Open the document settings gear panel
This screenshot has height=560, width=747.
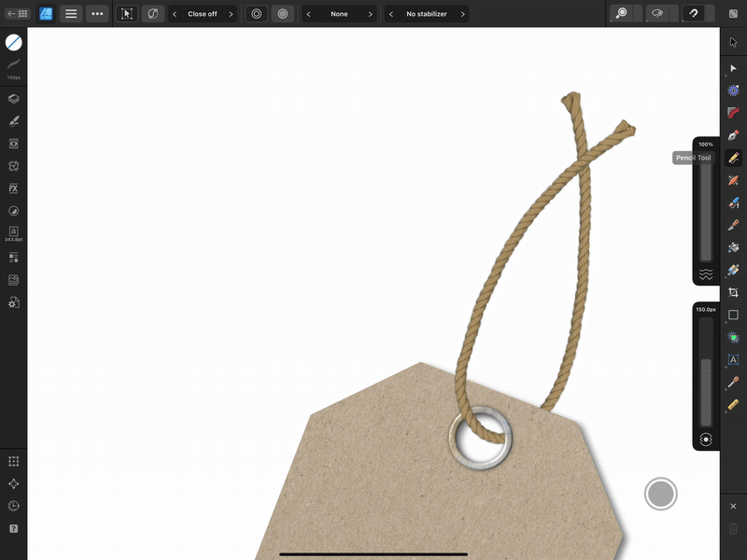(x=13, y=302)
